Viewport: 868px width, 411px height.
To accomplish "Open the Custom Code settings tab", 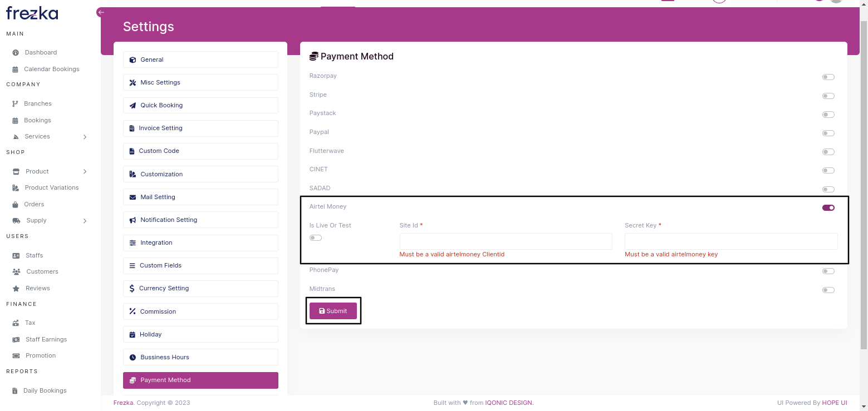I will (x=200, y=151).
